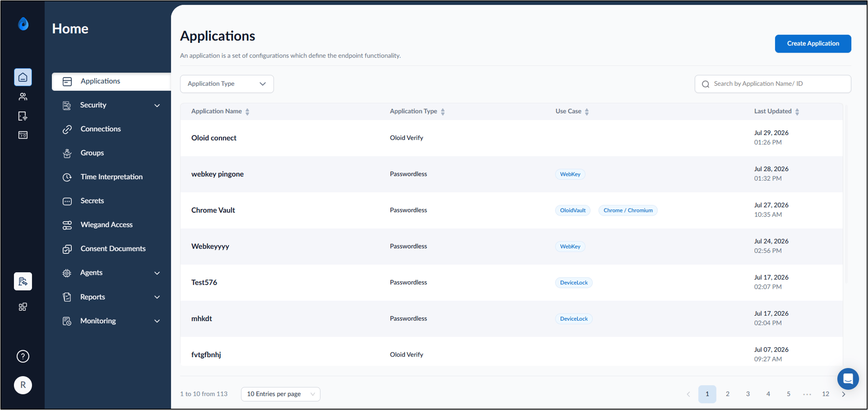Sort by Application Type column arrows

coord(443,112)
